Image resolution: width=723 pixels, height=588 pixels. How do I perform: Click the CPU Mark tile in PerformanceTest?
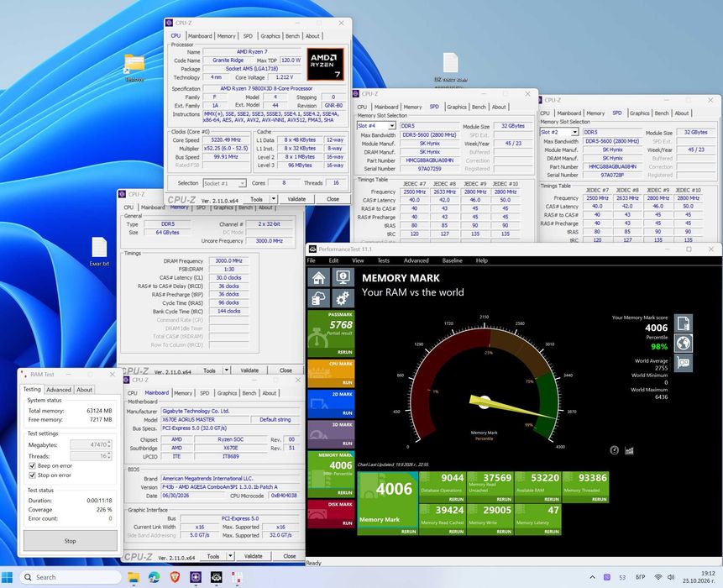pos(331,373)
